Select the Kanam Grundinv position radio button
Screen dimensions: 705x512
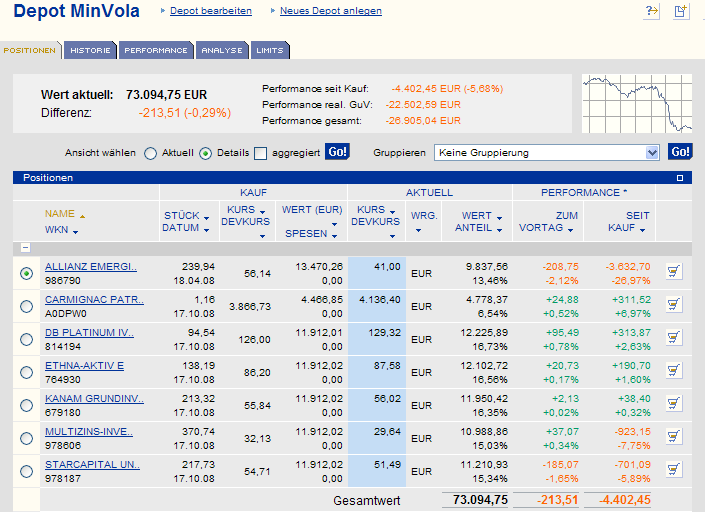[26, 405]
